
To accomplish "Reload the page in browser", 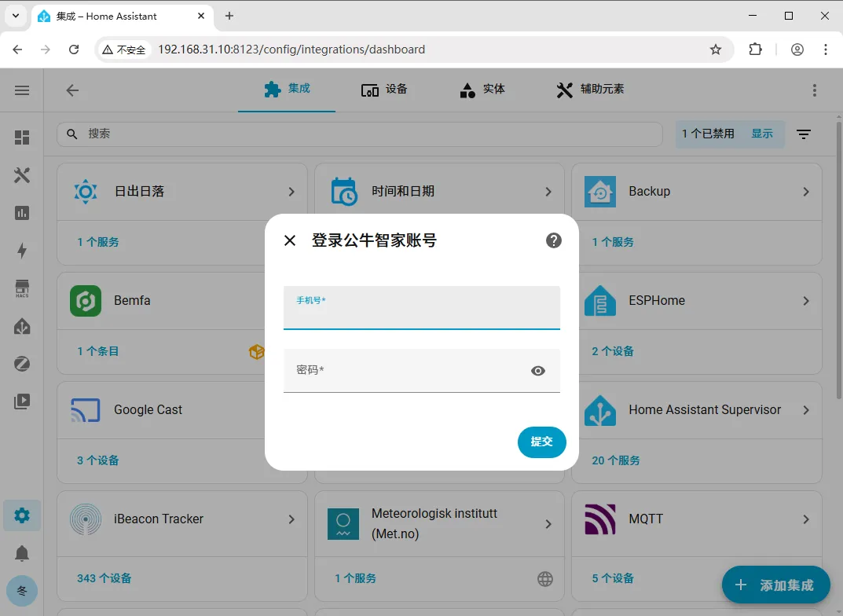I will (74, 49).
